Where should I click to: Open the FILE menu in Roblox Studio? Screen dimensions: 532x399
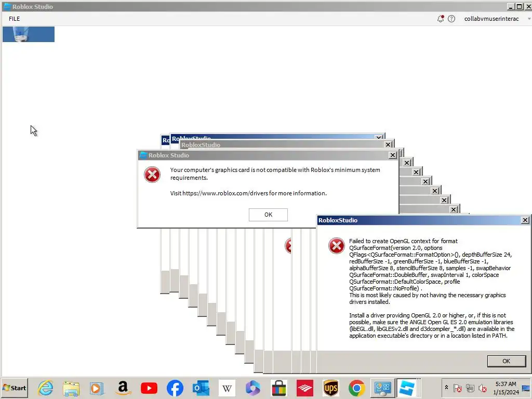(14, 19)
